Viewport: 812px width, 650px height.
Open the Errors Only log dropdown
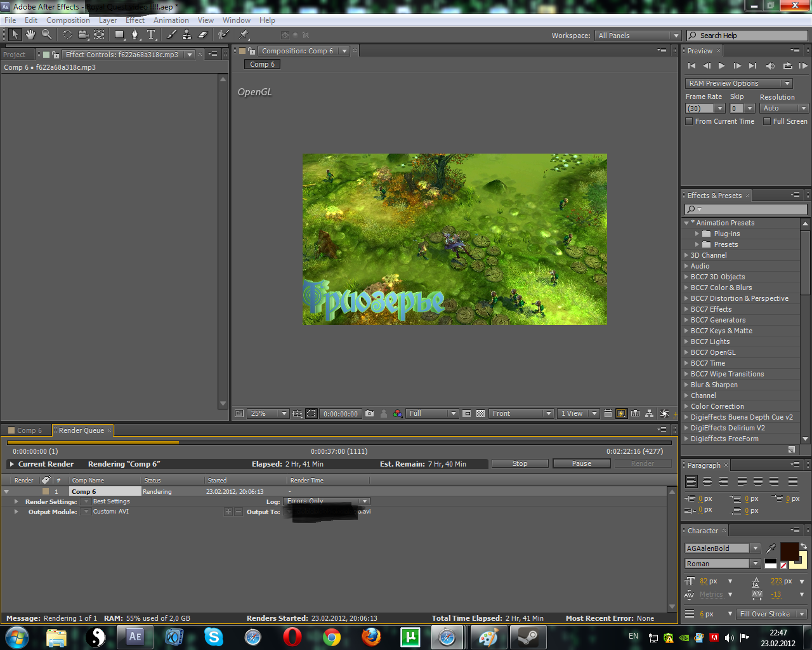326,501
